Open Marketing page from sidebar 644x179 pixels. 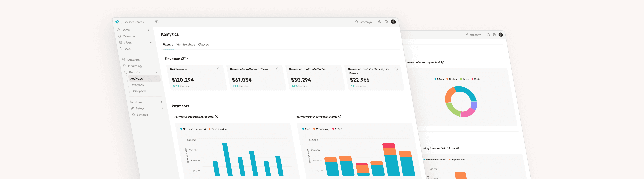(x=135, y=66)
